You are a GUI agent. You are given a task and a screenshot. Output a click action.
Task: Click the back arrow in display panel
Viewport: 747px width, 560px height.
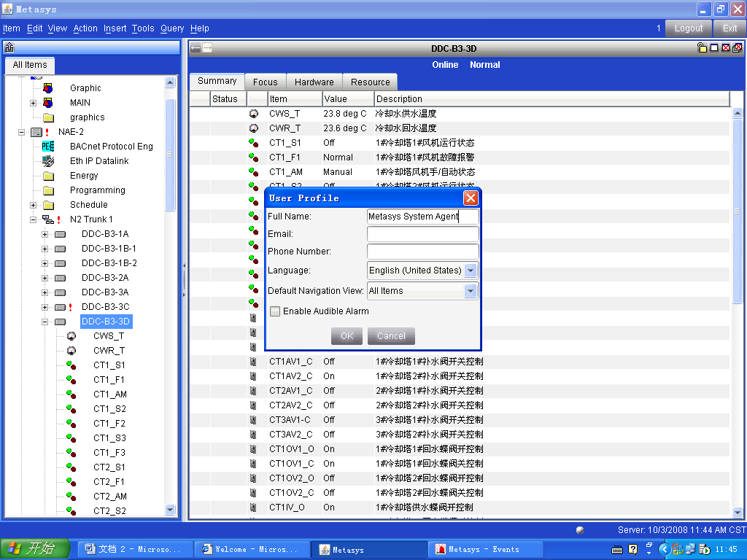196,48
